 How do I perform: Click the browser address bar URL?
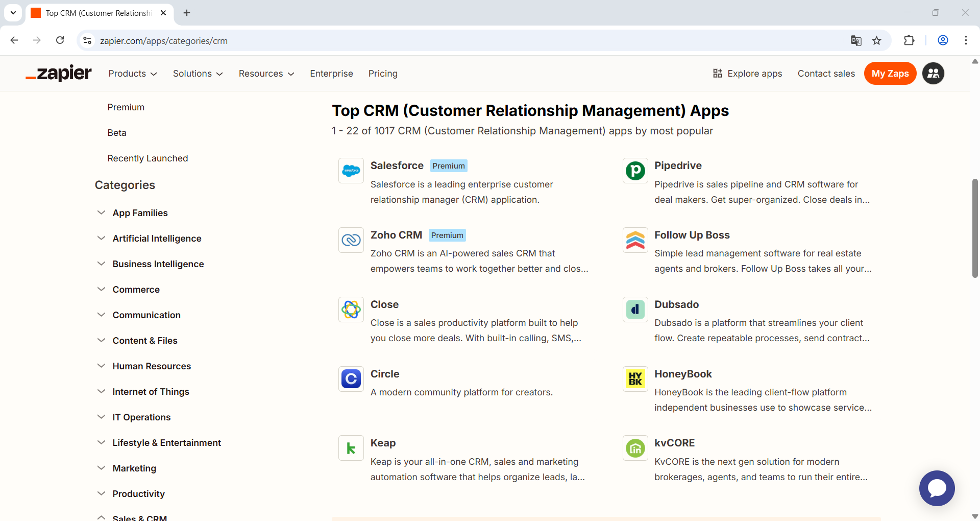tap(164, 41)
